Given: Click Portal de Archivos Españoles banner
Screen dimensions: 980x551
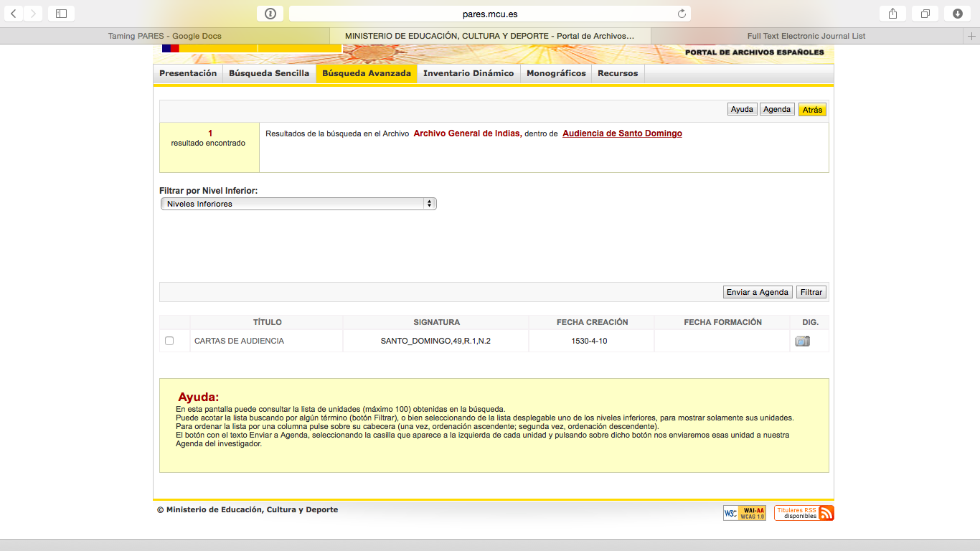Looking at the screenshot, I should coord(754,52).
